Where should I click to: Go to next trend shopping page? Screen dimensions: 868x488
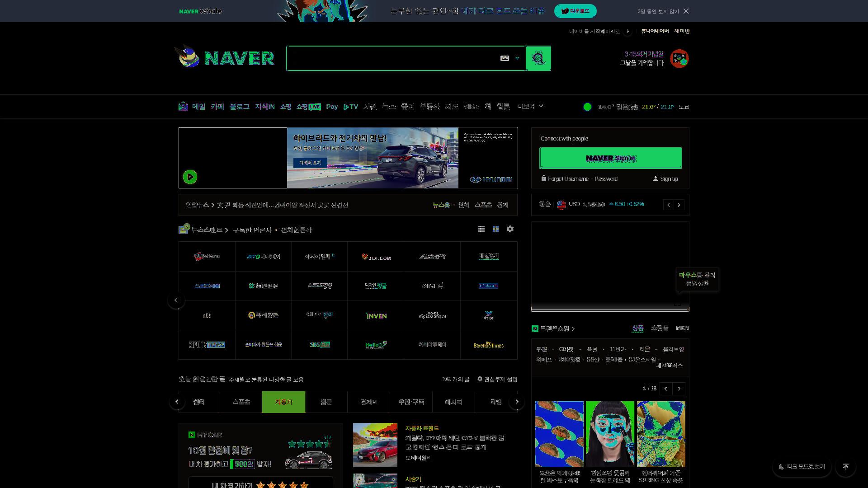(679, 389)
